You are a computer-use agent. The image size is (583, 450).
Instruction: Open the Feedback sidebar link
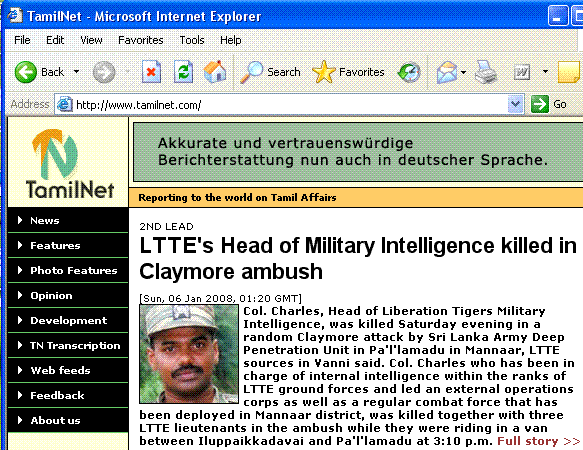(x=68, y=395)
